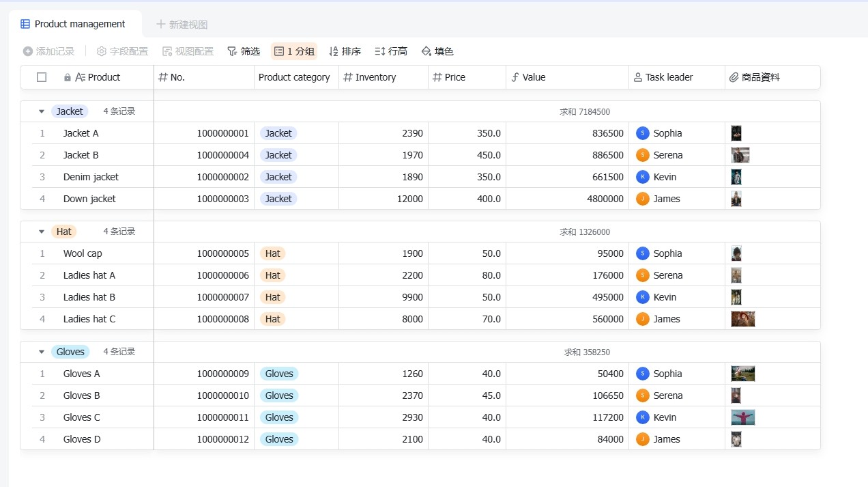Click Kevin's avatar in Ladies hat B row
Image resolution: width=868 pixels, height=487 pixels.
pyautogui.click(x=643, y=297)
